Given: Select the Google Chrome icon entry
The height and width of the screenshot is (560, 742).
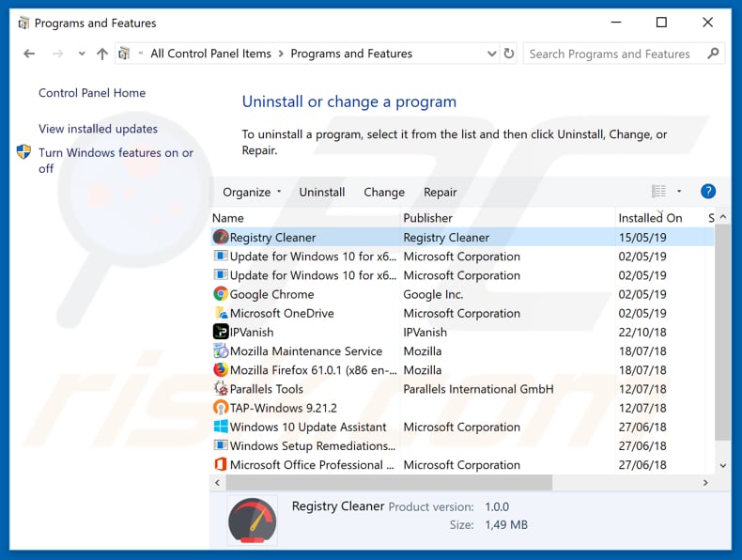Looking at the screenshot, I should coord(221,294).
